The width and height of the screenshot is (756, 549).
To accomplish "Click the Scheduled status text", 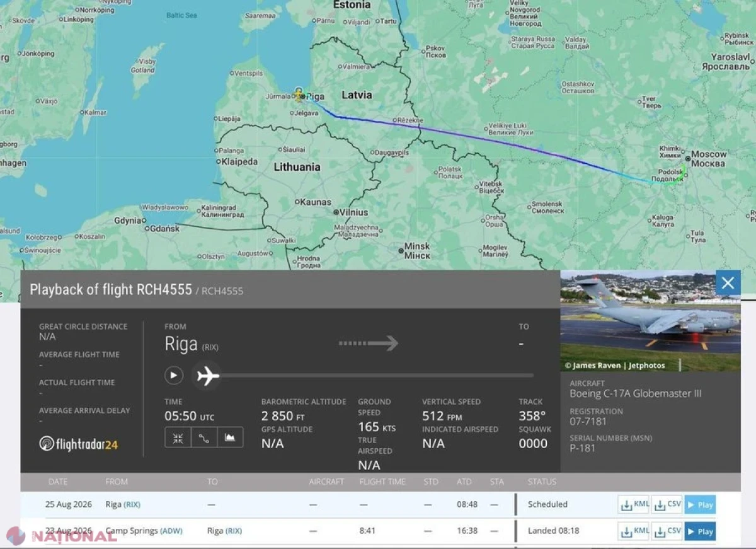I will [x=547, y=504].
